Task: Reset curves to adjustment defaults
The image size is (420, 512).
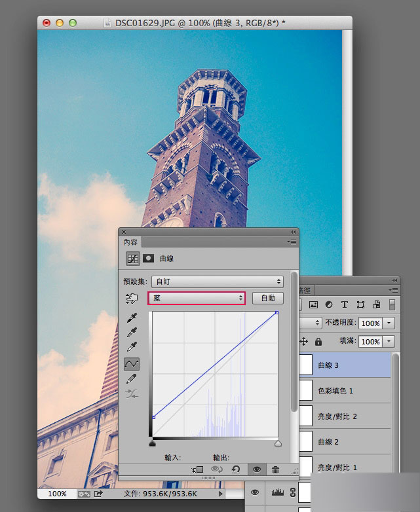Action: (235, 469)
